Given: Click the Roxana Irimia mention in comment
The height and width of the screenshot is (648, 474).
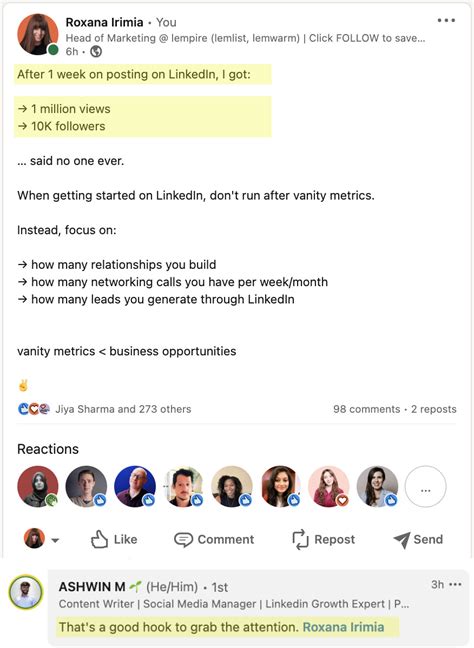Looking at the screenshot, I should coord(343,627).
